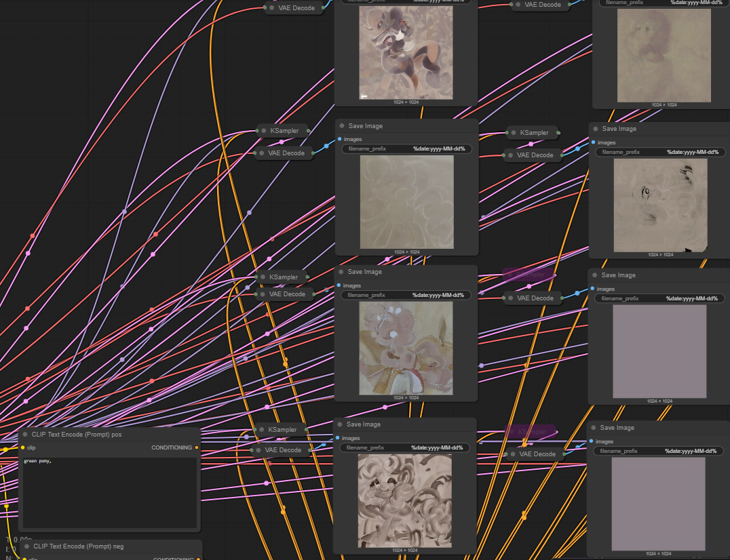
Task: Collapse Save Image node with sepia pony sketch
Action: coord(340,424)
